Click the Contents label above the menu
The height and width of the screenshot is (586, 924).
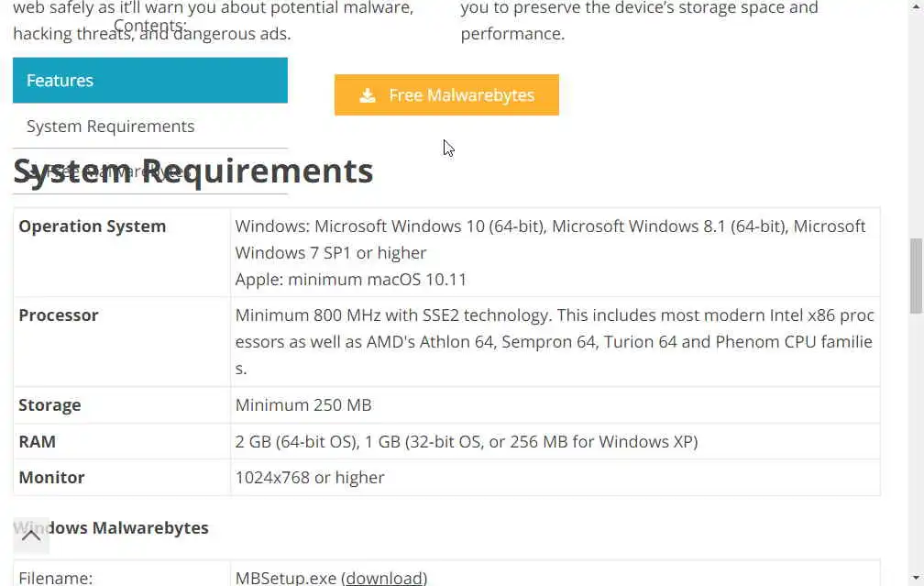[150, 26]
